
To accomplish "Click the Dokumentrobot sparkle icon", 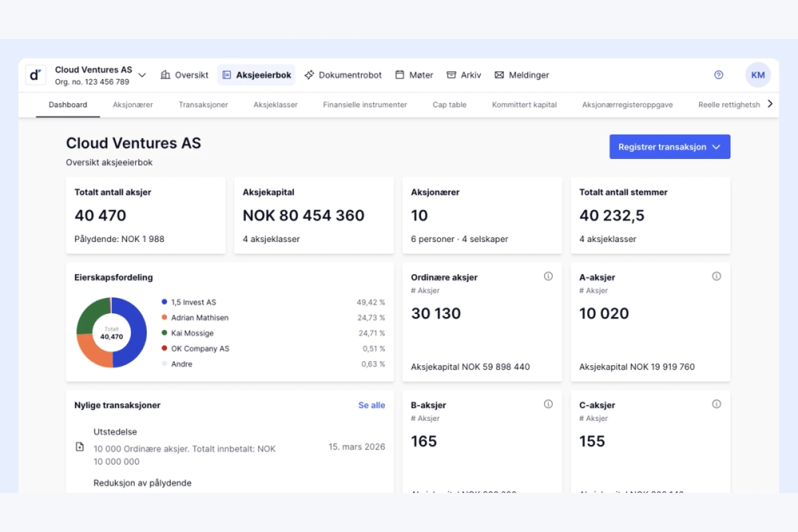I will [x=309, y=75].
